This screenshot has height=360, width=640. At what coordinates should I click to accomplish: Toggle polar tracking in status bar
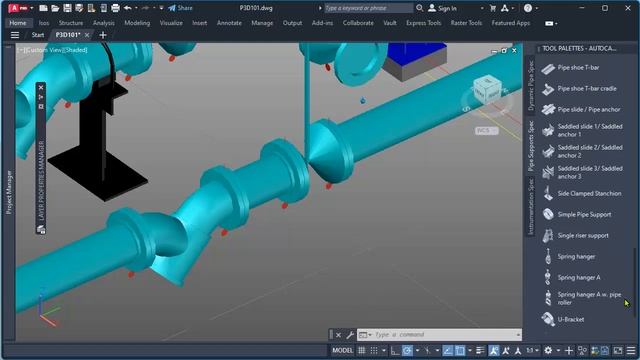tap(407, 350)
